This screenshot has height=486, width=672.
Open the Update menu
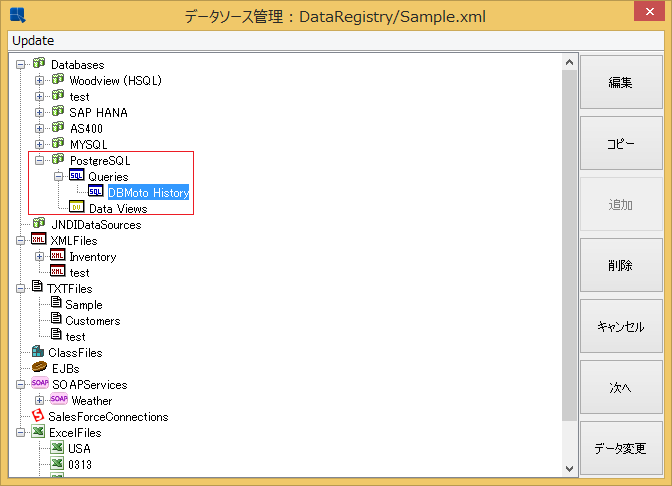[x=33, y=41]
